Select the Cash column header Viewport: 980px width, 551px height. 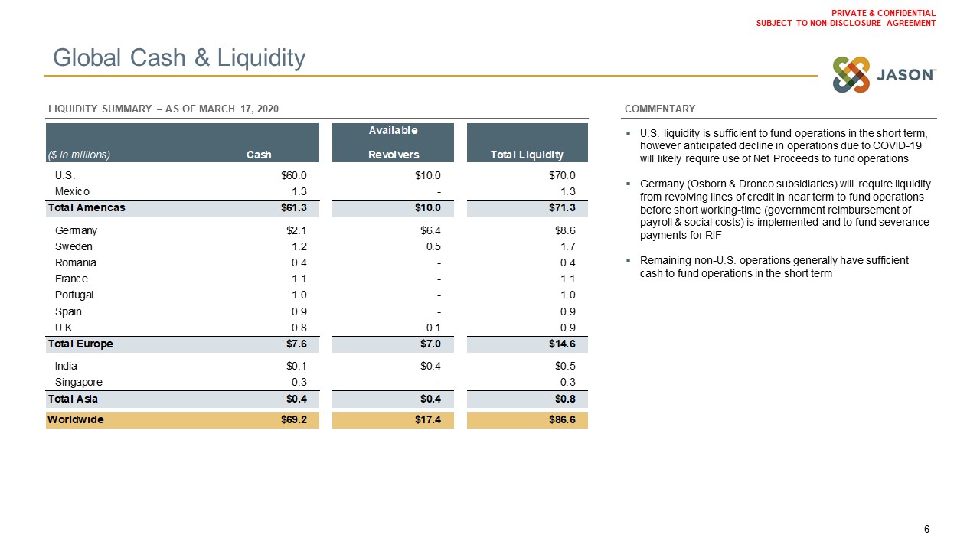(259, 155)
